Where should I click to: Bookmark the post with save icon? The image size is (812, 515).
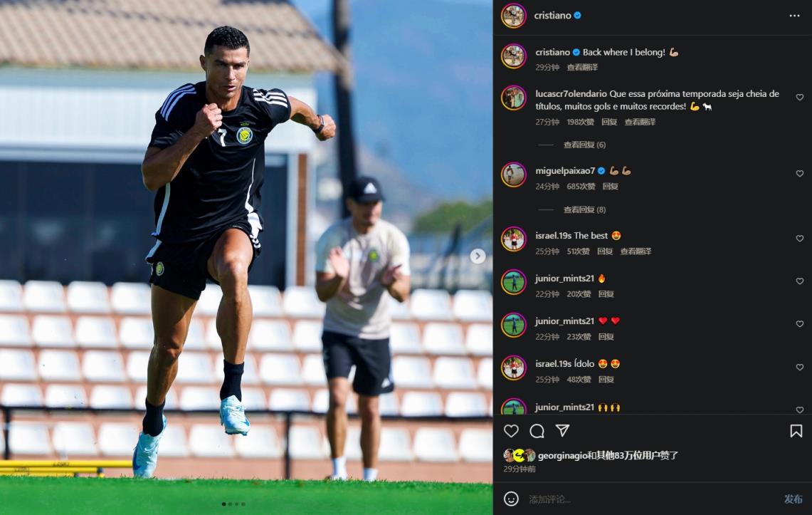point(796,430)
